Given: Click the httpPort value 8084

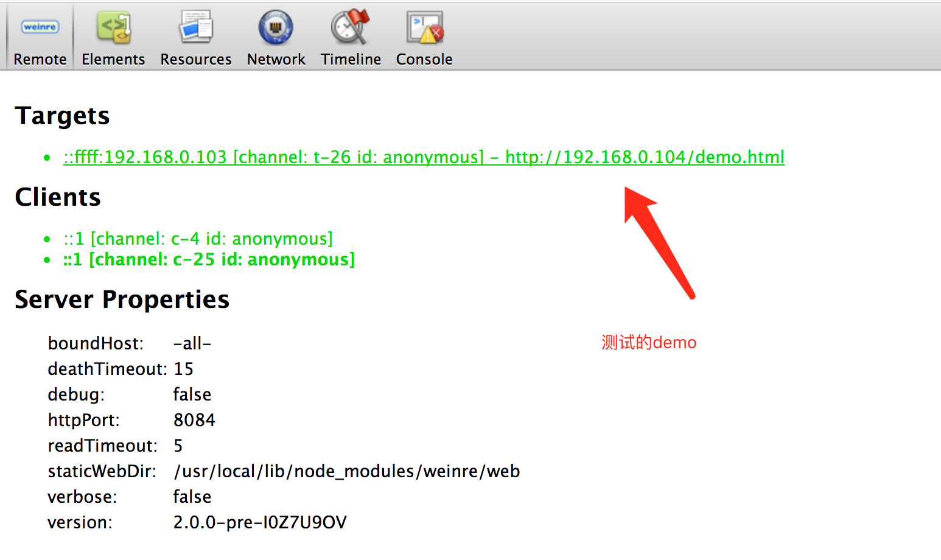Looking at the screenshot, I should click(x=194, y=420).
